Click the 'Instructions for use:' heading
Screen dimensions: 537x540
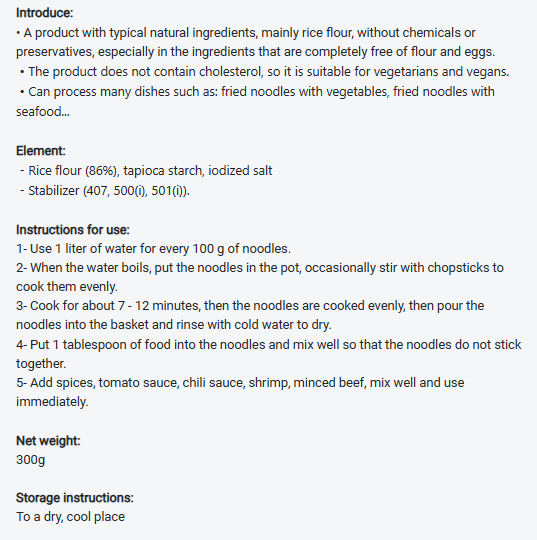pos(73,230)
